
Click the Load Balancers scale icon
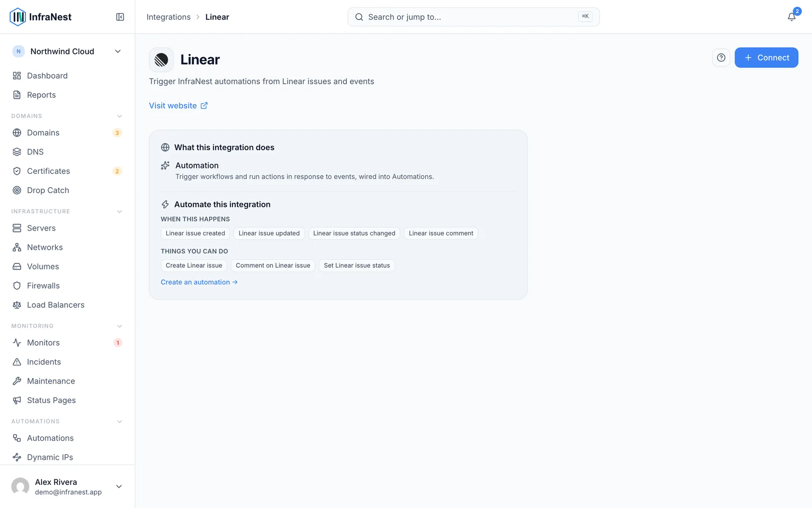tap(17, 305)
